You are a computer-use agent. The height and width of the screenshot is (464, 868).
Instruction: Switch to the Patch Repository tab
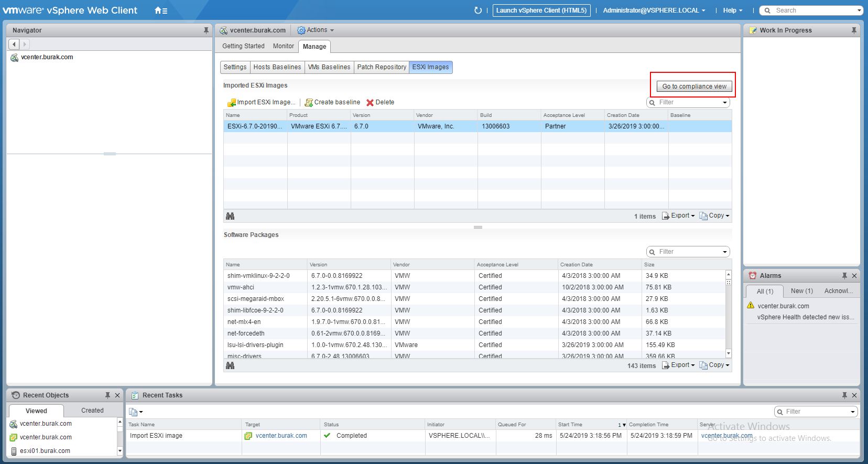coord(382,67)
